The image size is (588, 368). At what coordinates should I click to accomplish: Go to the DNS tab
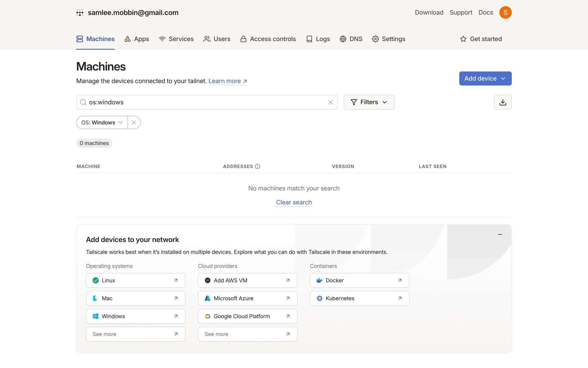(x=351, y=39)
